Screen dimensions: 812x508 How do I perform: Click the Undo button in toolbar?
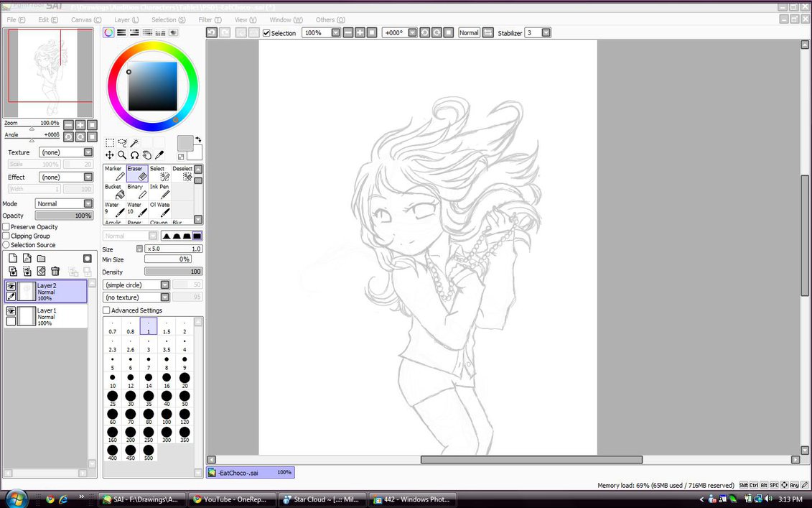[x=212, y=33]
